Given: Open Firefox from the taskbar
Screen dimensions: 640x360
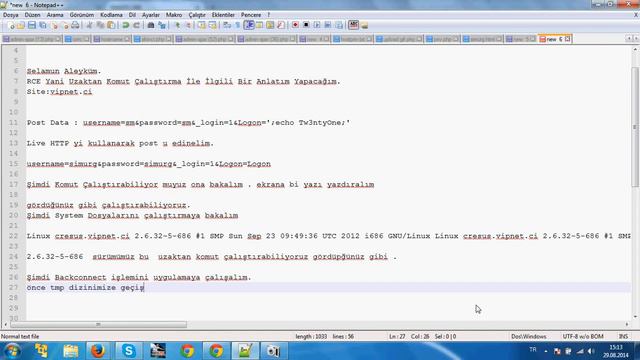Looking at the screenshot, I should 98,351.
